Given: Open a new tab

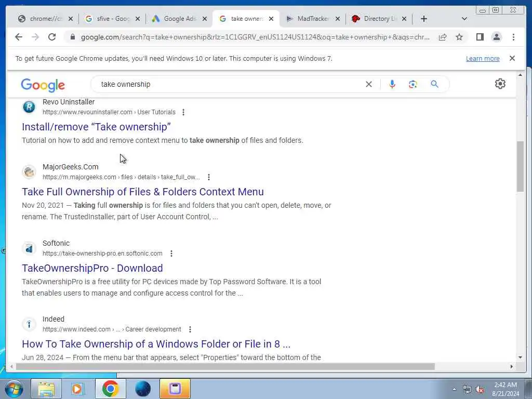Looking at the screenshot, I should [x=423, y=19].
